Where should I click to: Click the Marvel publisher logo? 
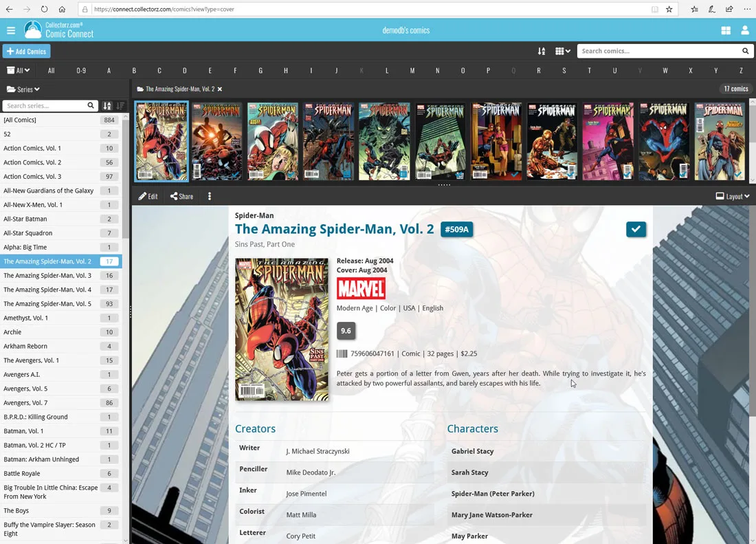361,289
